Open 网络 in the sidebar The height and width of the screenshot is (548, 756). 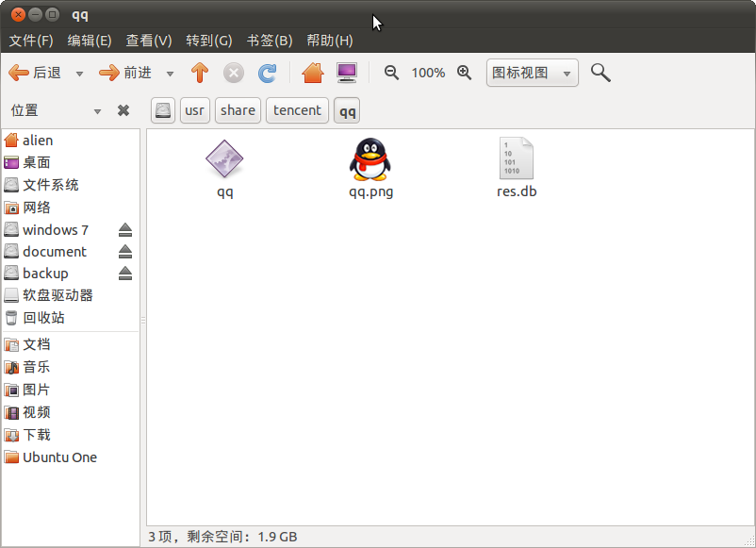pos(71,208)
